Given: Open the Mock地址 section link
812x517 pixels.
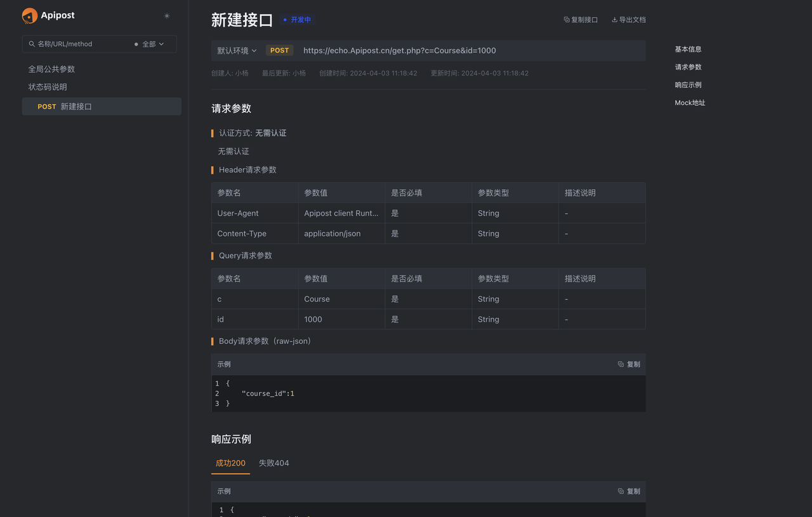Looking at the screenshot, I should [x=690, y=102].
